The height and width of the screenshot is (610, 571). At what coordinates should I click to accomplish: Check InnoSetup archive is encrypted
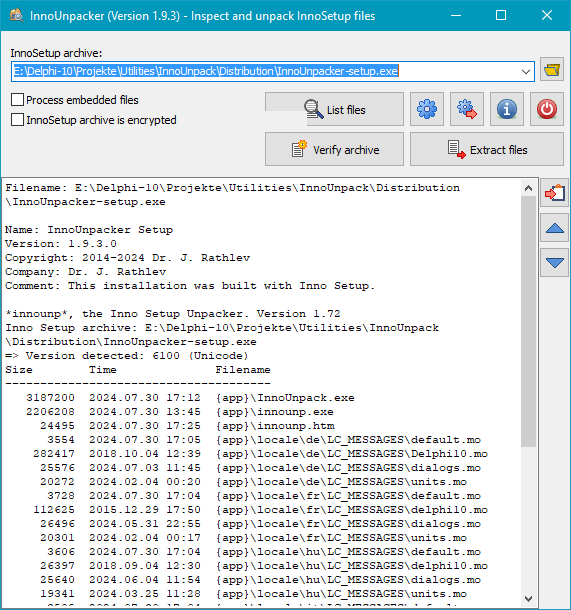point(18,120)
